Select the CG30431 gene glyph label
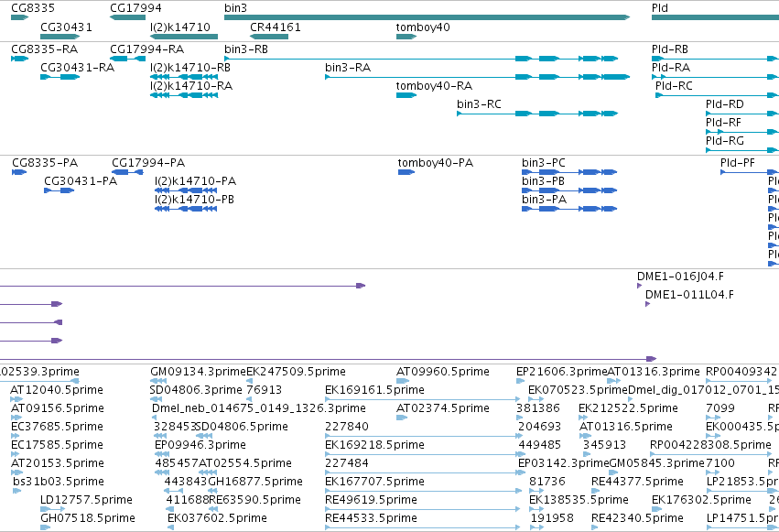Image resolution: width=779 pixels, height=532 pixels. coord(66,27)
